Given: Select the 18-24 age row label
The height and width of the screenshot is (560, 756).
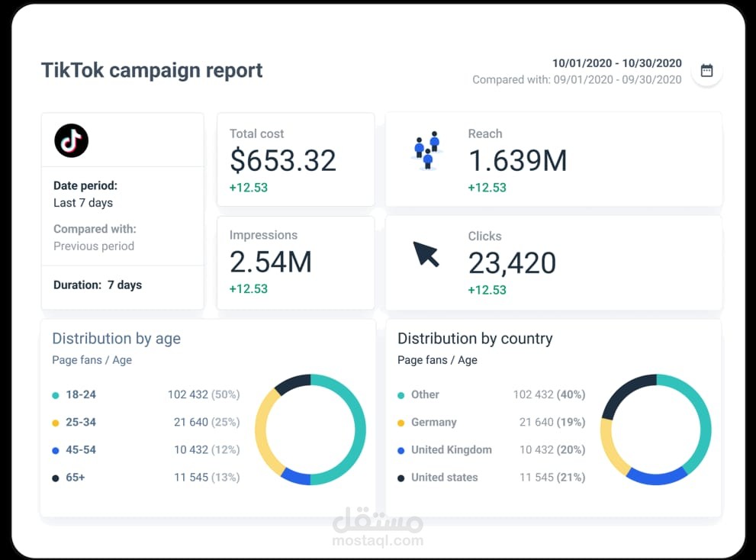Looking at the screenshot, I should [x=81, y=394].
